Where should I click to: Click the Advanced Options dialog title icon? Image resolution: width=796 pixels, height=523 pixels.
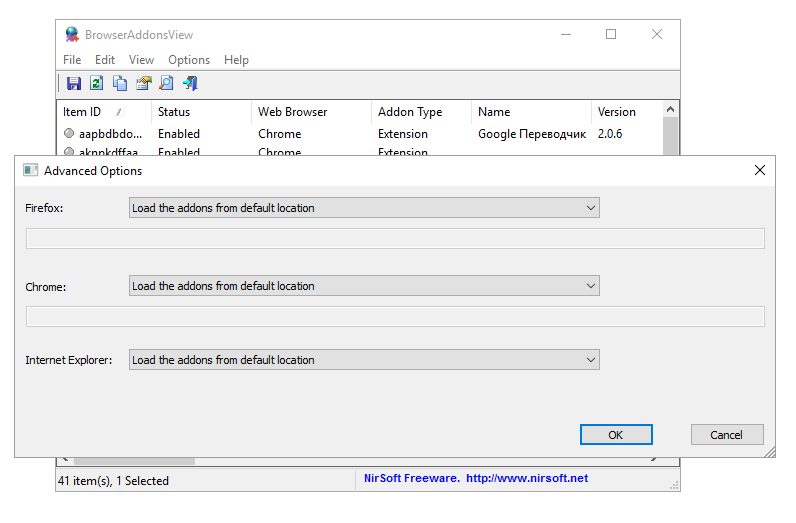pyautogui.click(x=30, y=170)
